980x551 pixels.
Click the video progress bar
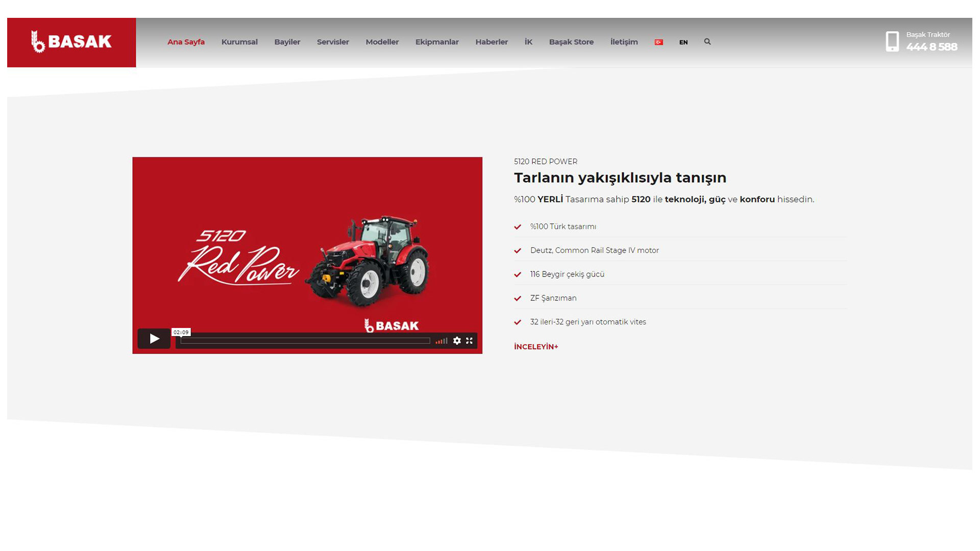coord(305,341)
